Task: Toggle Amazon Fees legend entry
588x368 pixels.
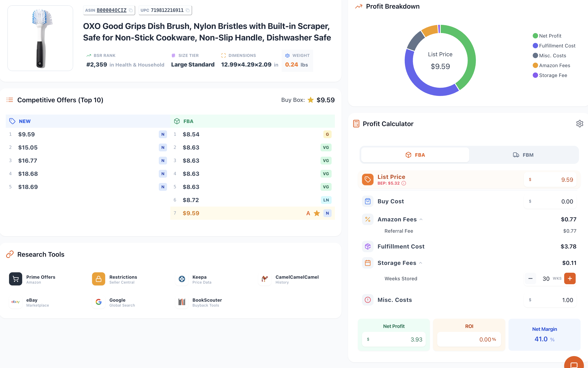Action: click(x=551, y=66)
